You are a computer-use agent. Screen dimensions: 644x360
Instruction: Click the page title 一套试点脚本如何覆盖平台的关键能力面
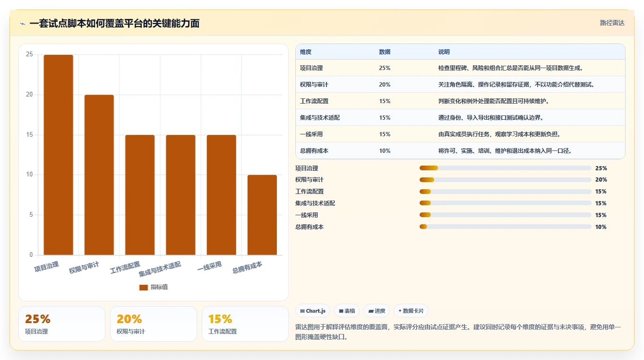(x=114, y=23)
